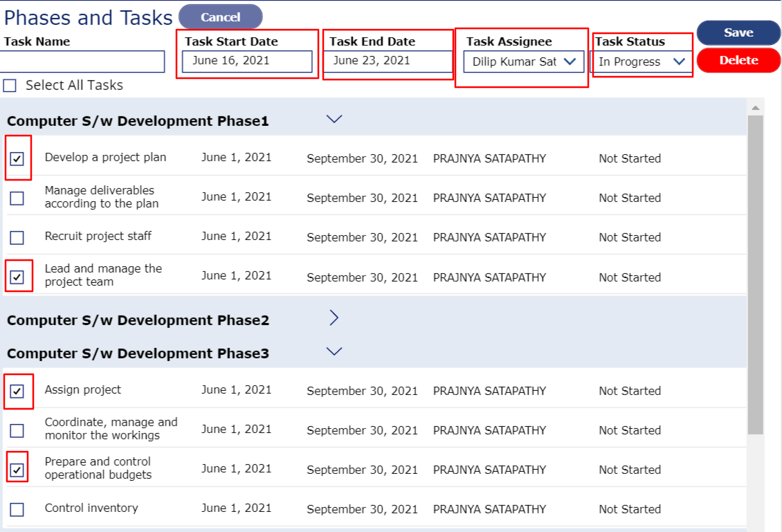This screenshot has height=532, width=782.
Task: Enable the Select All Tasks checkbox
Action: [x=10, y=85]
